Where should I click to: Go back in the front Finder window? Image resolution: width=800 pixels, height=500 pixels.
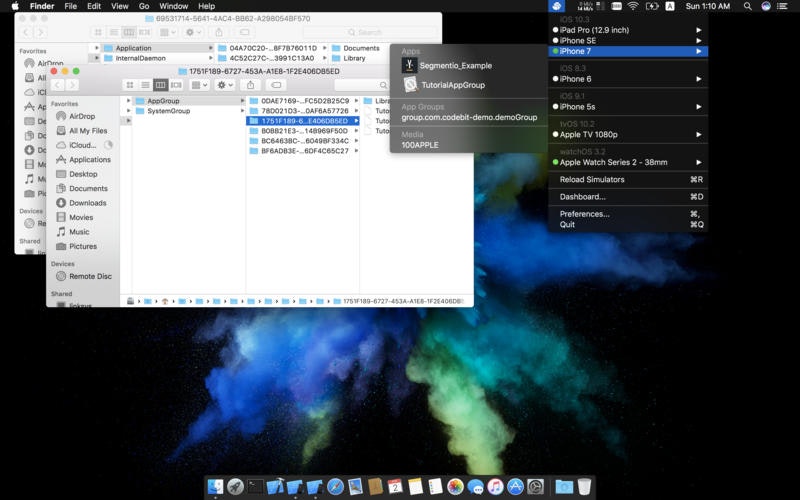click(x=57, y=85)
